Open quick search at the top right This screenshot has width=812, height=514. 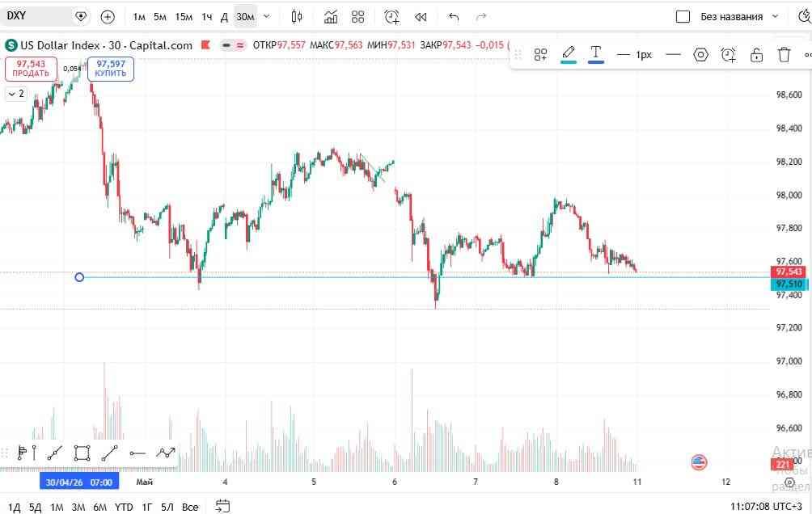[804, 16]
